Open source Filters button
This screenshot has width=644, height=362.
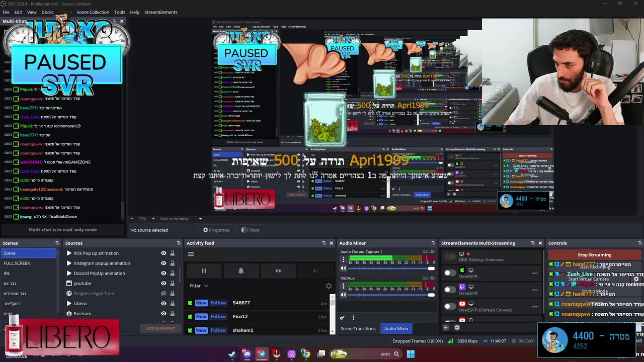coord(250,230)
